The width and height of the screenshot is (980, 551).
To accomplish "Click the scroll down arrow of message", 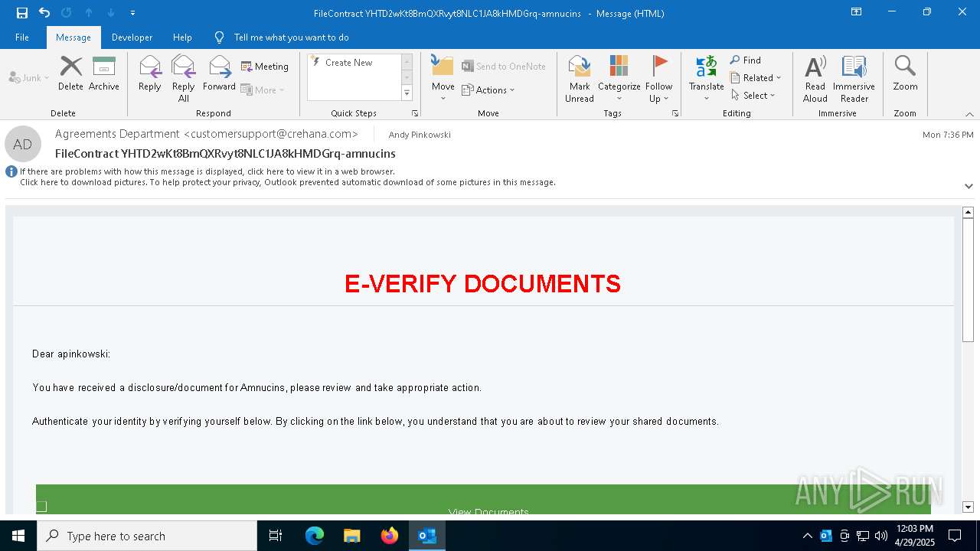I will 968,507.
